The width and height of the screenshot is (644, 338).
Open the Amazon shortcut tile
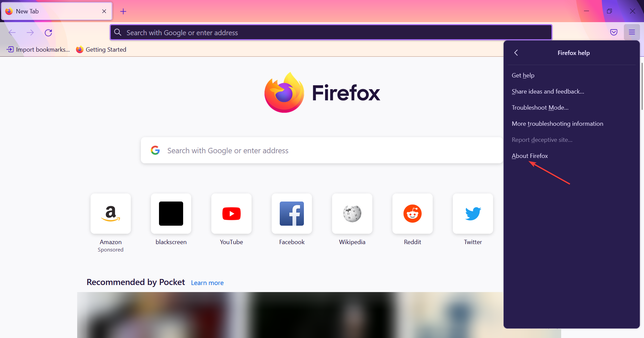pyautogui.click(x=111, y=214)
